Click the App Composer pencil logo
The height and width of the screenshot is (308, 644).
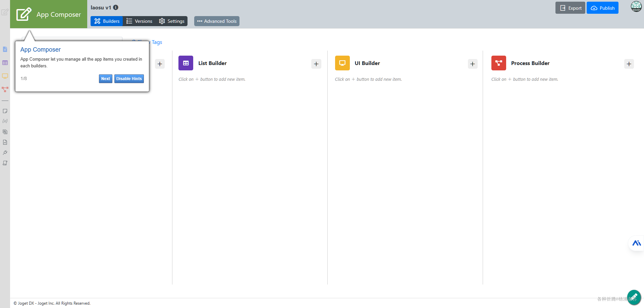click(x=24, y=14)
